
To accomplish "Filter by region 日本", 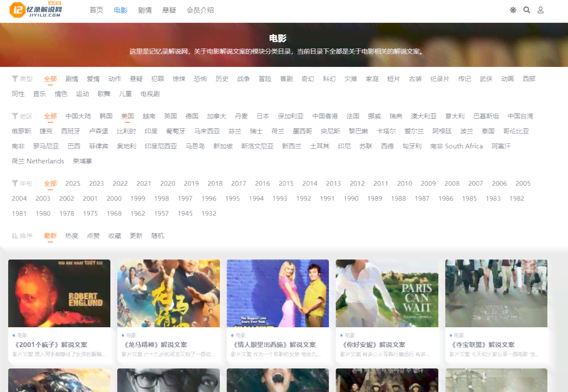I will click(x=263, y=116).
